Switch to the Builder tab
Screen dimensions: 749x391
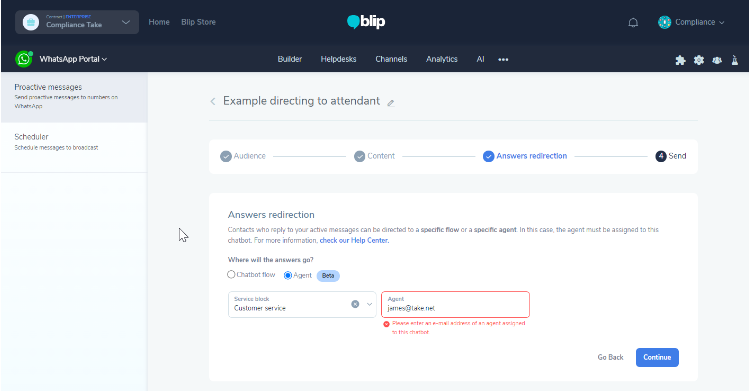(x=289, y=59)
